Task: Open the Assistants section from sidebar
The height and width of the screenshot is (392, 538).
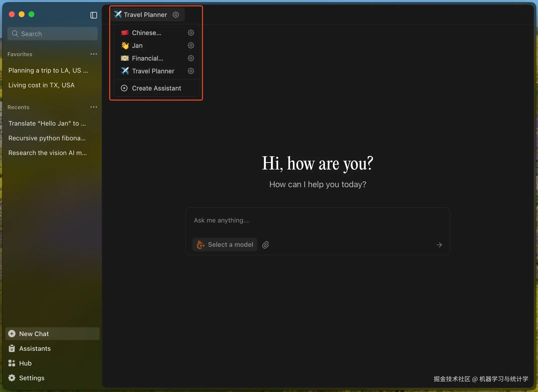Action: click(35, 348)
